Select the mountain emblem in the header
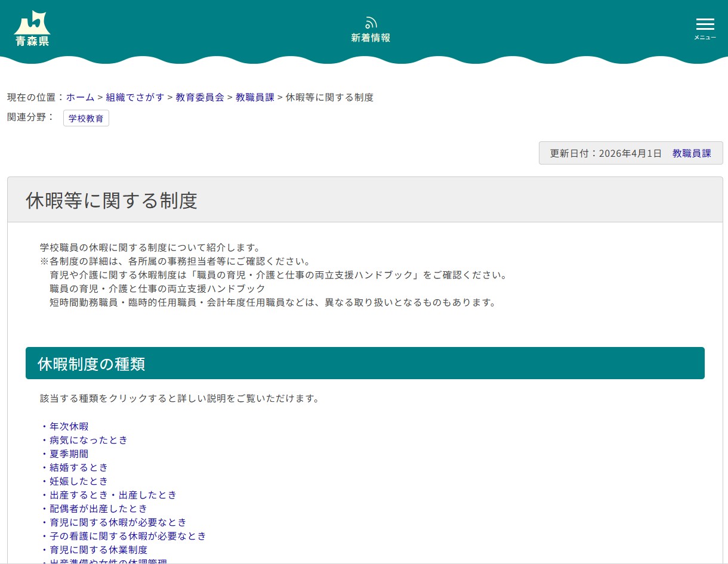 (x=32, y=24)
